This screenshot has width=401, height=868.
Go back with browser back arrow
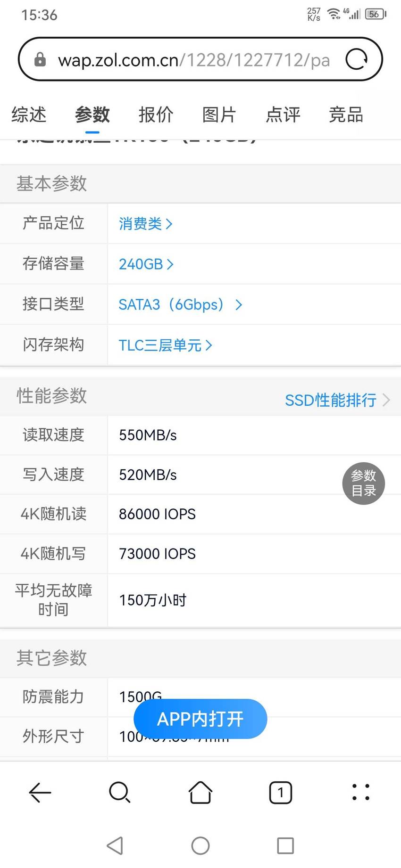click(x=40, y=792)
